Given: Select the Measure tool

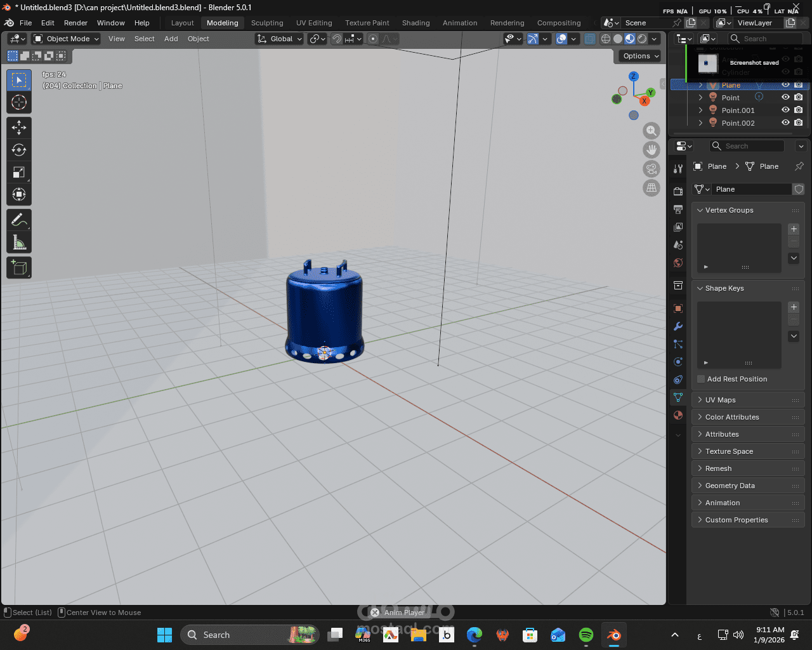Looking at the screenshot, I should tap(19, 242).
